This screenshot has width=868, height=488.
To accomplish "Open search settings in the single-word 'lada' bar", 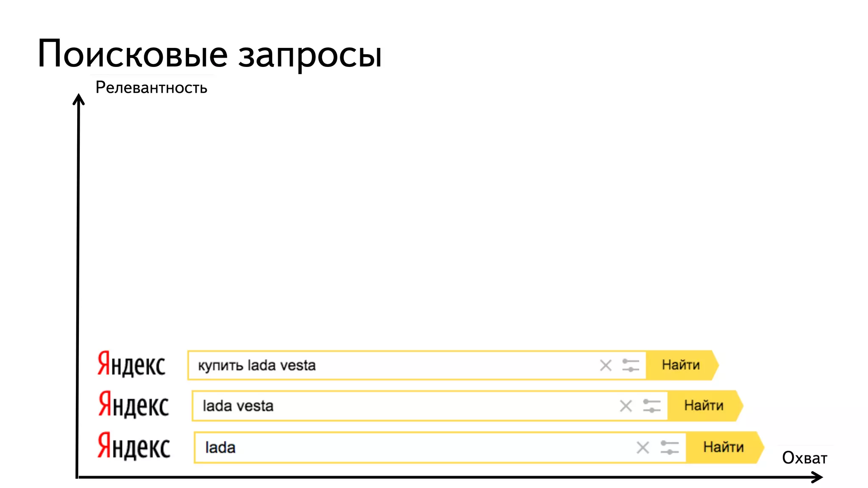I will pyautogui.click(x=670, y=447).
